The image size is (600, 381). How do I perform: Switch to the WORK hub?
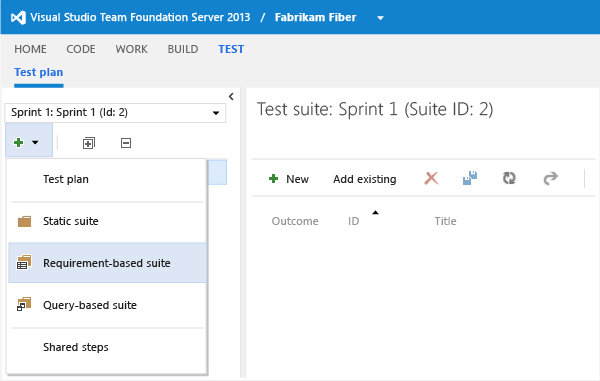point(132,49)
